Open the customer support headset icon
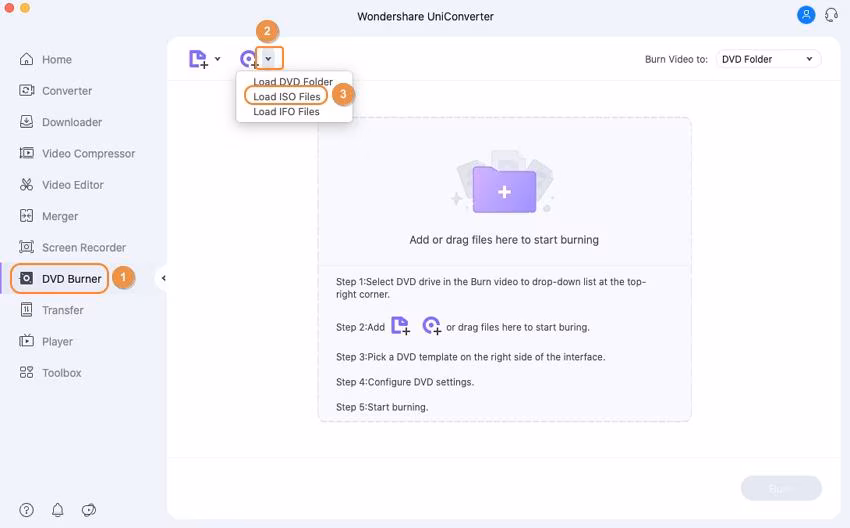 pyautogui.click(x=831, y=15)
